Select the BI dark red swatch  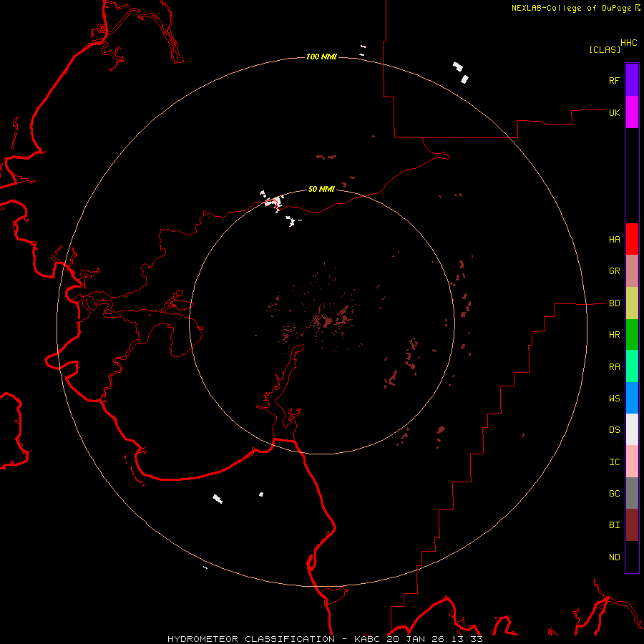point(632,525)
